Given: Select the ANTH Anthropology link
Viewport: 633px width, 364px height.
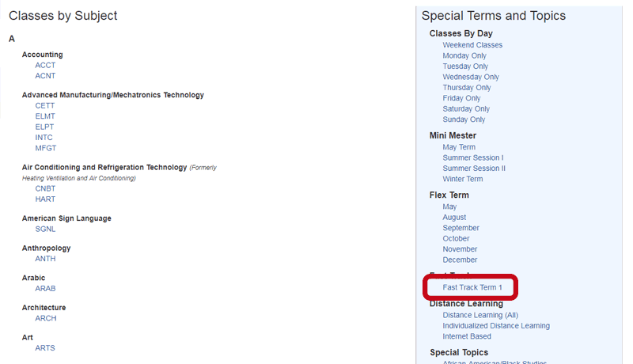Looking at the screenshot, I should click(45, 259).
